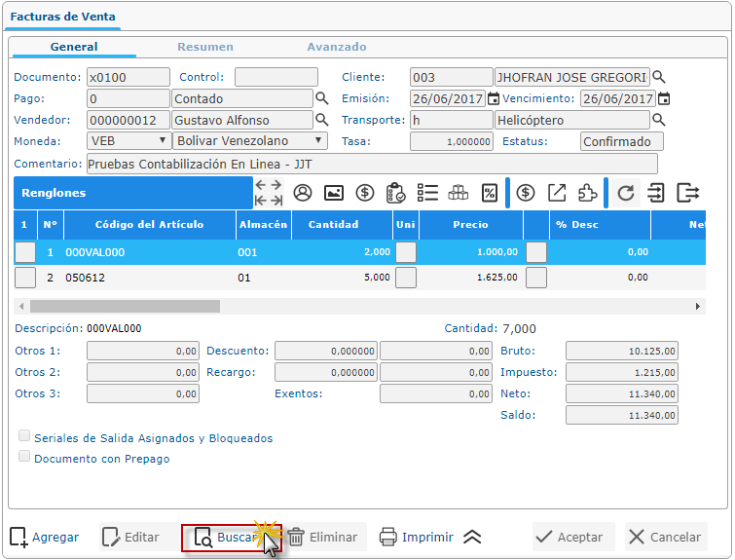The image size is (735, 560).
Task: Click the percent discount icon
Action: pos(490,193)
